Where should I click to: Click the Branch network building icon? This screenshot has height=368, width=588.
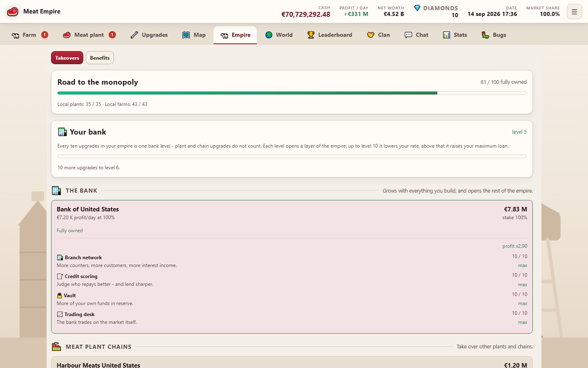[60, 258]
